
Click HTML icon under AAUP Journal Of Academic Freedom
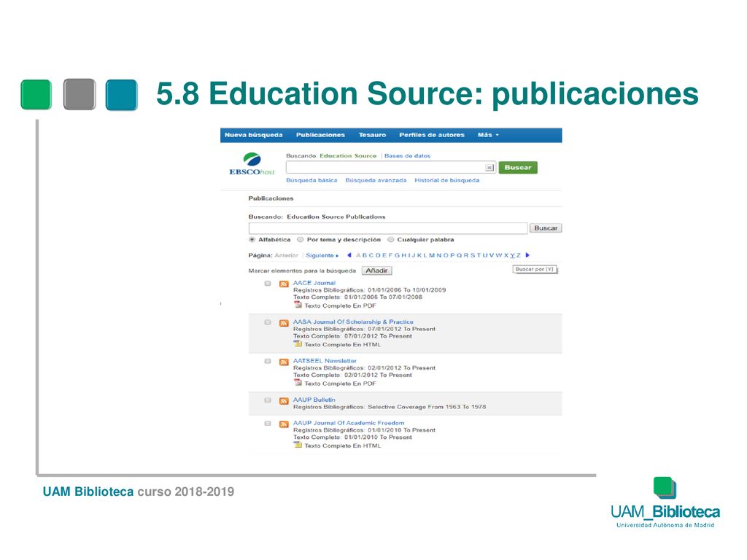[298, 445]
